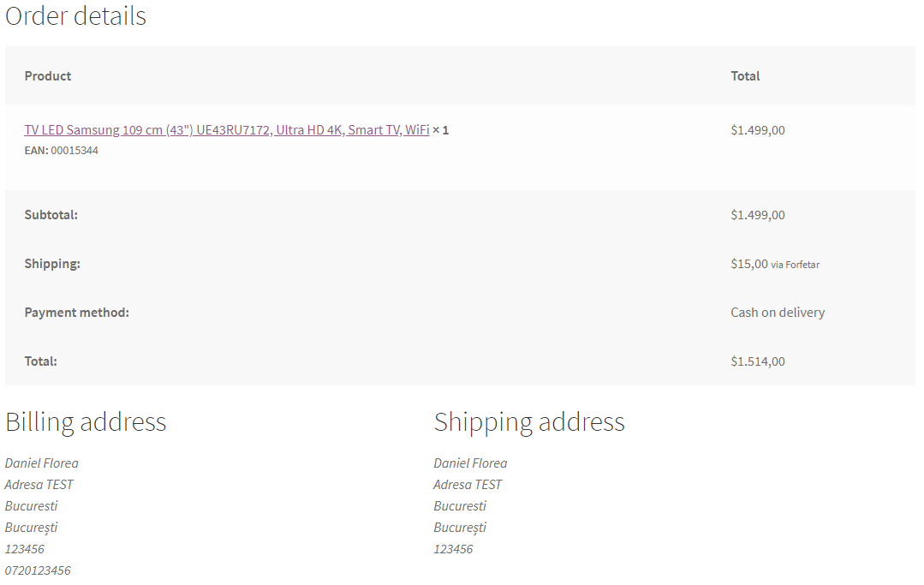Click the Total column header in table
Image resolution: width=924 pixels, height=585 pixels.
click(x=745, y=76)
